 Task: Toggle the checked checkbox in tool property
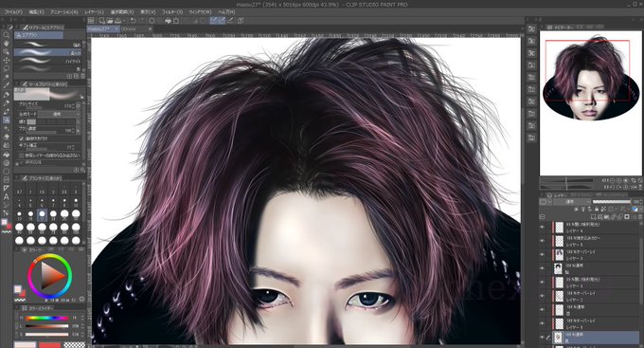tap(22, 138)
